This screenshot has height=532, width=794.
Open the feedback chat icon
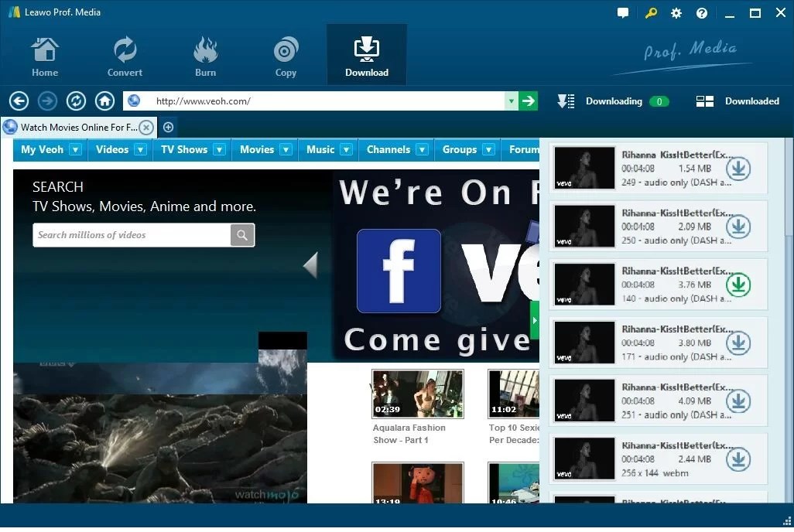click(623, 12)
